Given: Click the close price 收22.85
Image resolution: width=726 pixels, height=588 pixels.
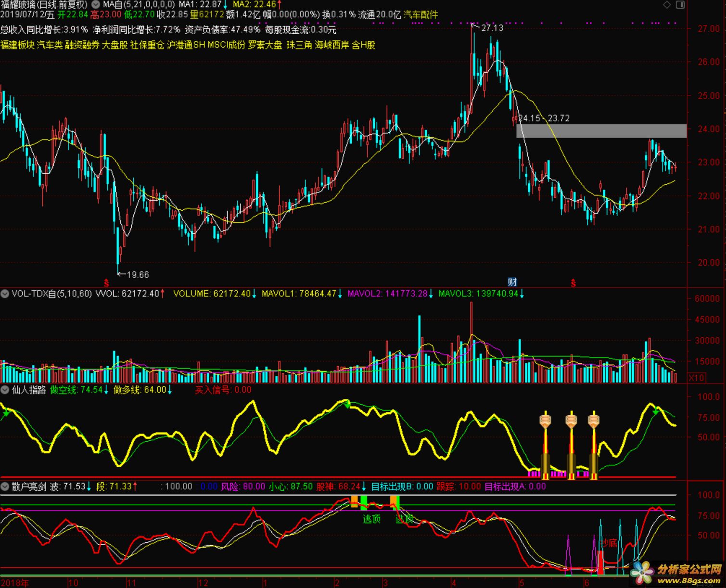Looking at the screenshot, I should (x=172, y=15).
